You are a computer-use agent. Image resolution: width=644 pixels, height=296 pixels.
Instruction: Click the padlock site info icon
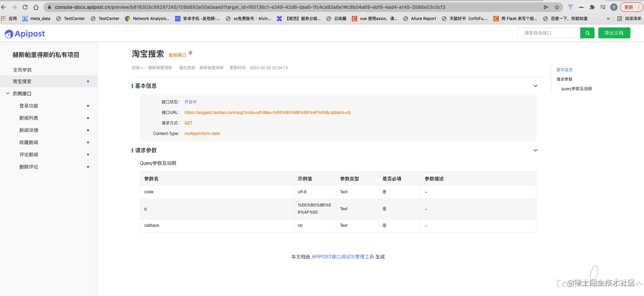(49, 7)
